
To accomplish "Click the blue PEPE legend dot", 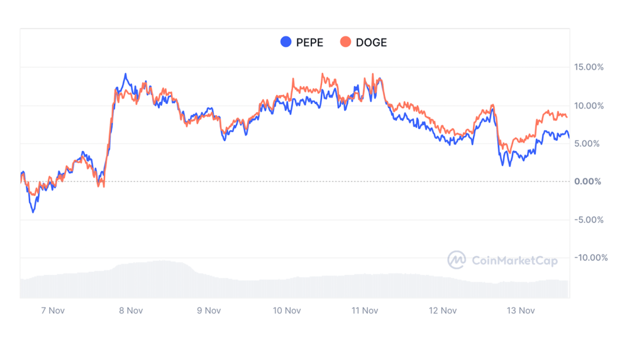I will (x=286, y=42).
